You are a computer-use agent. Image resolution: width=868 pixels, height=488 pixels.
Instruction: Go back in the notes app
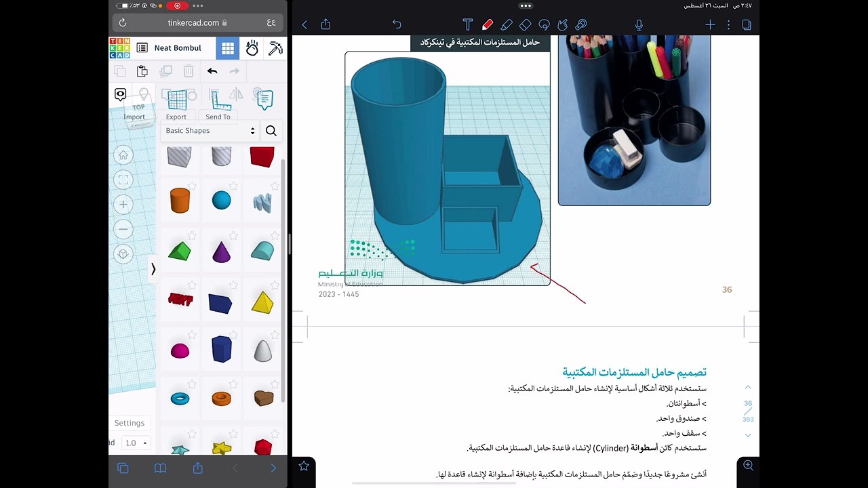tap(304, 24)
